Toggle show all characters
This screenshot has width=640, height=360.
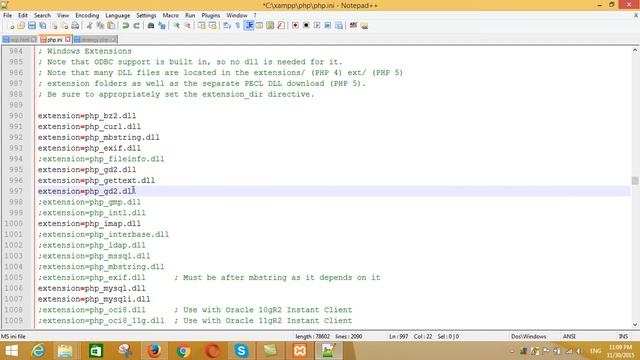click(x=238, y=26)
